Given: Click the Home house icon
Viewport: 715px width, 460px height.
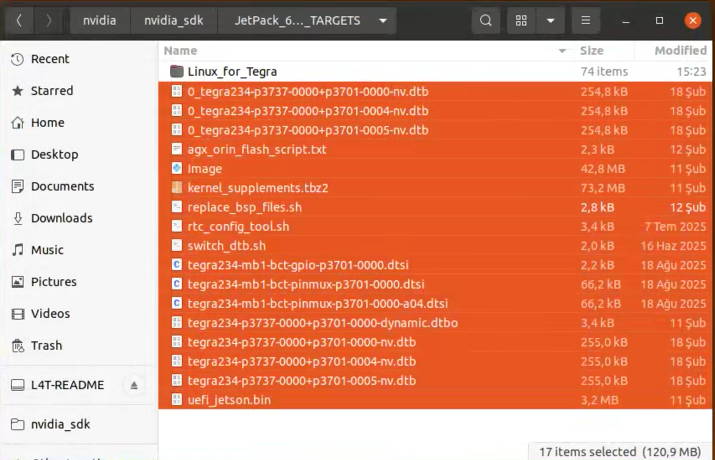Looking at the screenshot, I should click(17, 123).
